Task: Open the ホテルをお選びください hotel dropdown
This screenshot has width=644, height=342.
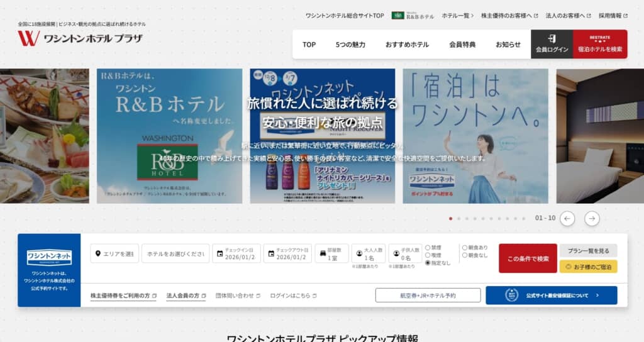Action: pyautogui.click(x=175, y=253)
